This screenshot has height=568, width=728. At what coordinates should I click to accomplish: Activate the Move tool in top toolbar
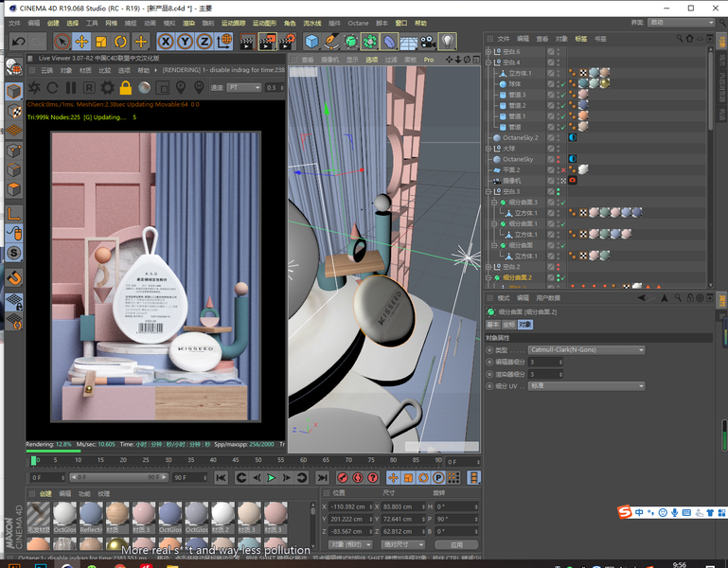tap(81, 42)
